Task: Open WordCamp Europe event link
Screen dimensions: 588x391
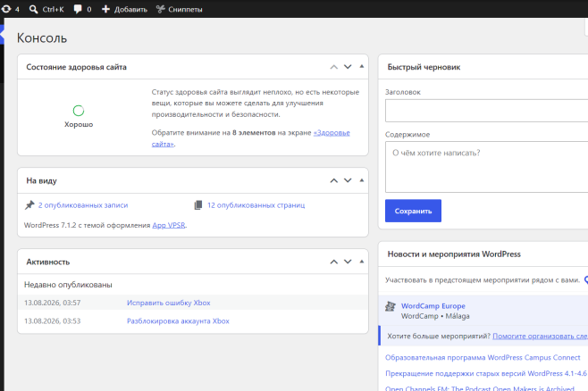Action: pyautogui.click(x=433, y=306)
